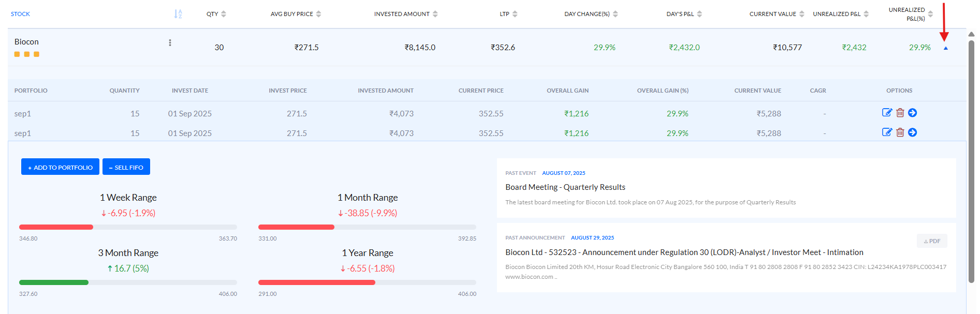The width and height of the screenshot is (980, 314).
Task: Click the SELL FIFO button
Action: pyautogui.click(x=126, y=167)
